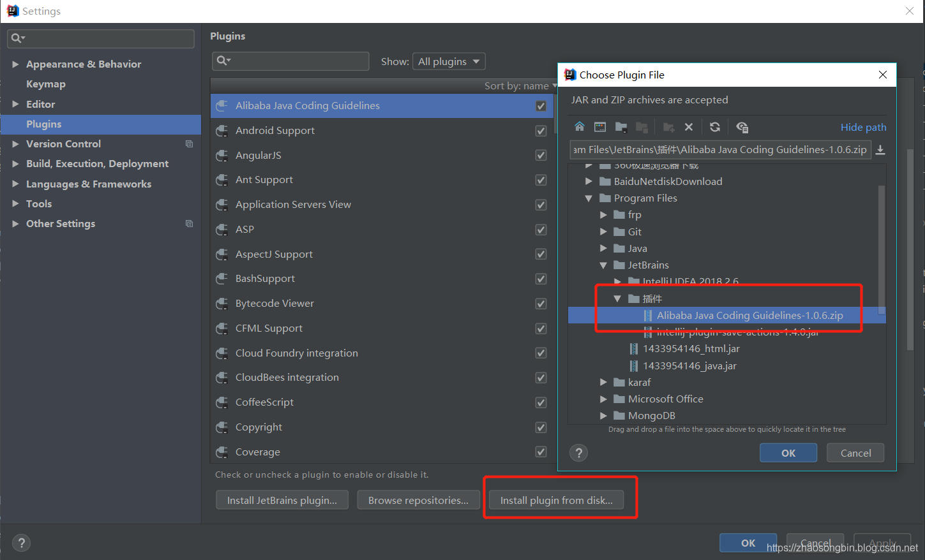The image size is (925, 560).
Task: Expand the BaiduNetdiskDownload folder
Action: 589,181
